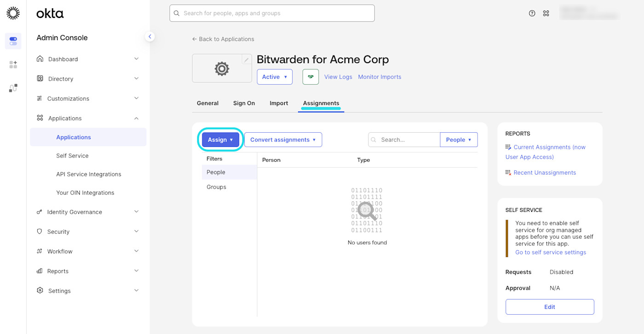Viewport: 644px width, 334px height.
Task: Expand the Dashboard menu chevron
Action: point(136,59)
